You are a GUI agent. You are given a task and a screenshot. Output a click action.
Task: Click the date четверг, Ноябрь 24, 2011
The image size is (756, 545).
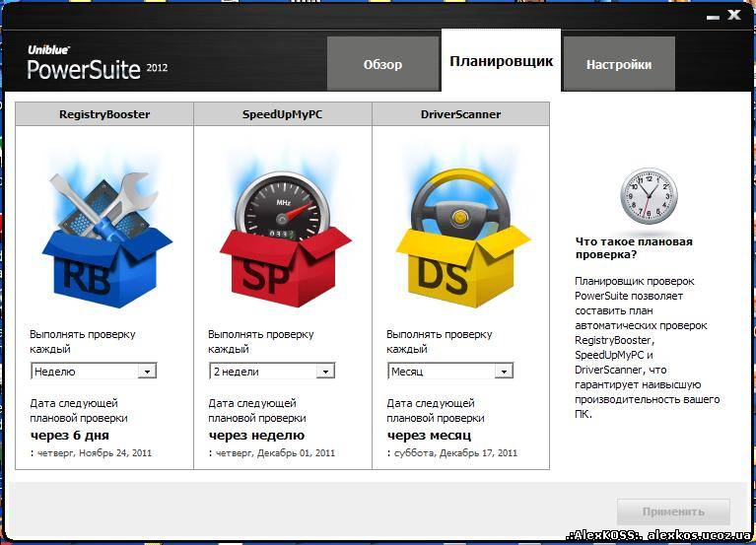pos(95,453)
